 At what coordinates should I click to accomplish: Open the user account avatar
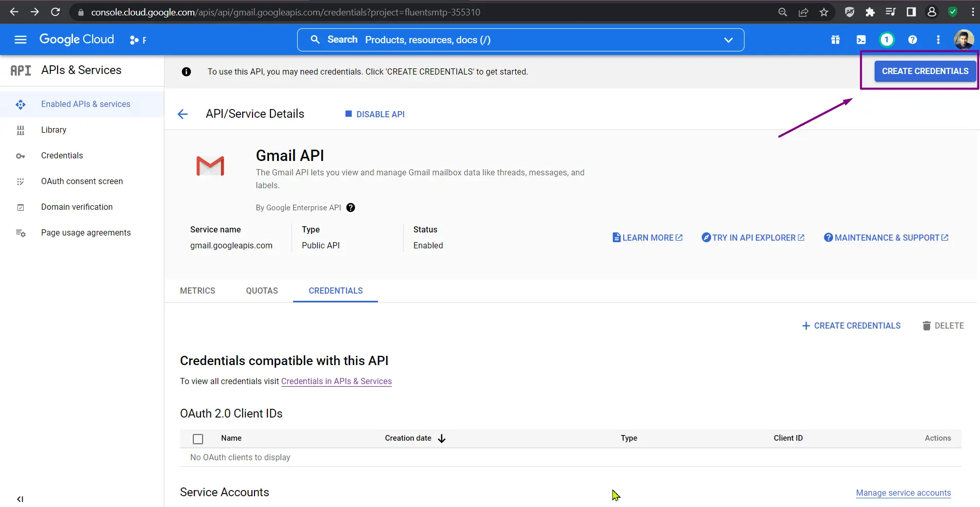click(x=963, y=40)
